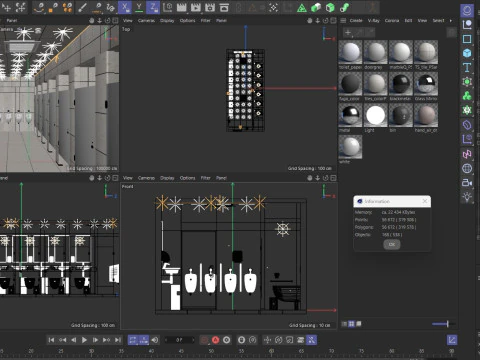Image resolution: width=480 pixels, height=360 pixels.
Task: Toggle the Z axis lock
Action: [153, 7]
